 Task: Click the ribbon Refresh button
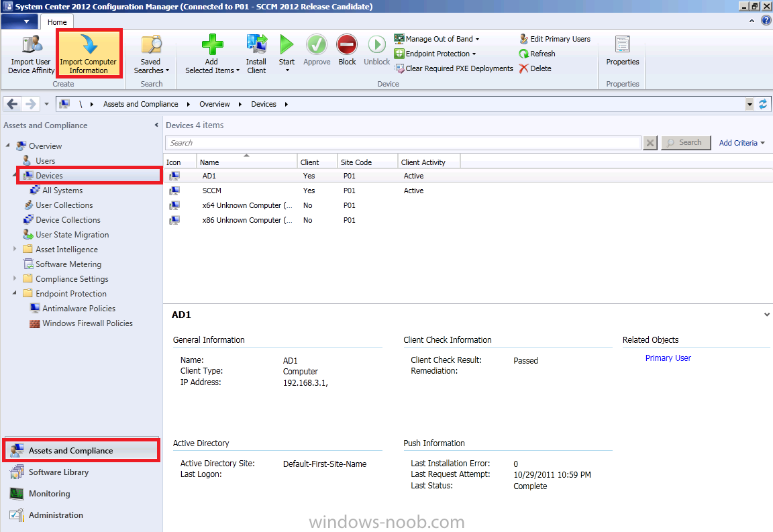click(537, 54)
